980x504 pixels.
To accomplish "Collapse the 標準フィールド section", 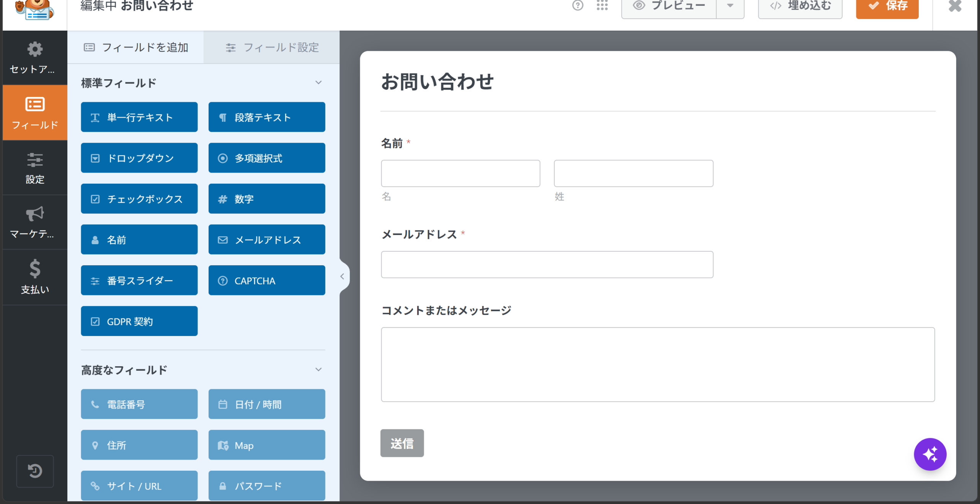I will tap(318, 83).
